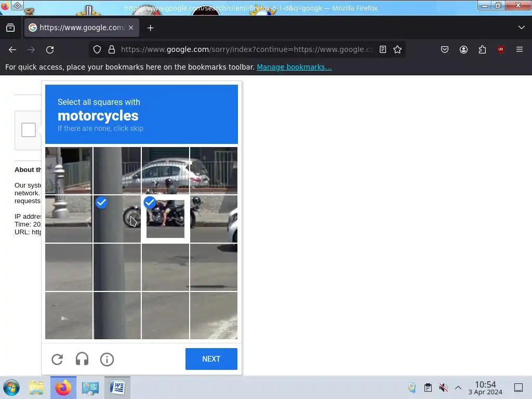
Task: Click the forward navigation arrow
Action: (31, 49)
